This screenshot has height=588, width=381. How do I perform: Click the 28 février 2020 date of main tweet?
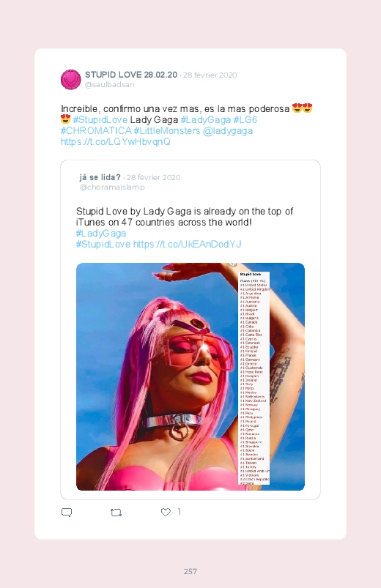point(210,75)
